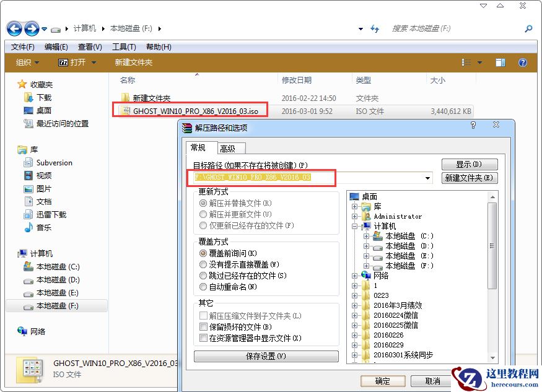Enable 在资源管理器中显示文件 option
The height and width of the screenshot is (392, 542).
tap(202, 338)
